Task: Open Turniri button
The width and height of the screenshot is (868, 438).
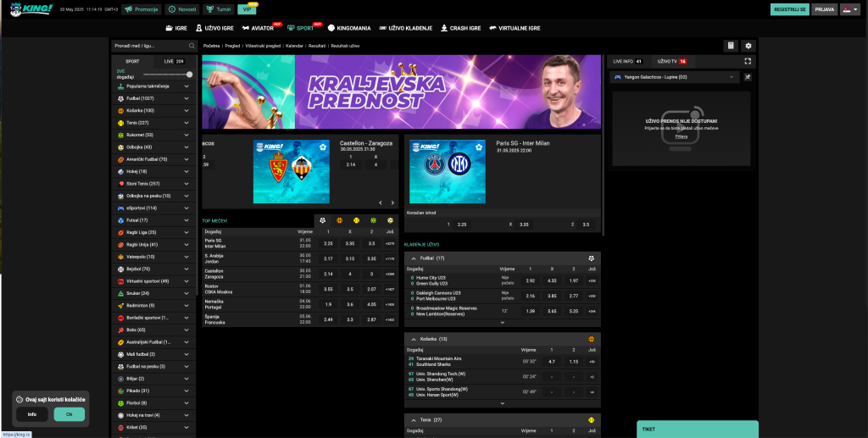Action: pos(218,9)
